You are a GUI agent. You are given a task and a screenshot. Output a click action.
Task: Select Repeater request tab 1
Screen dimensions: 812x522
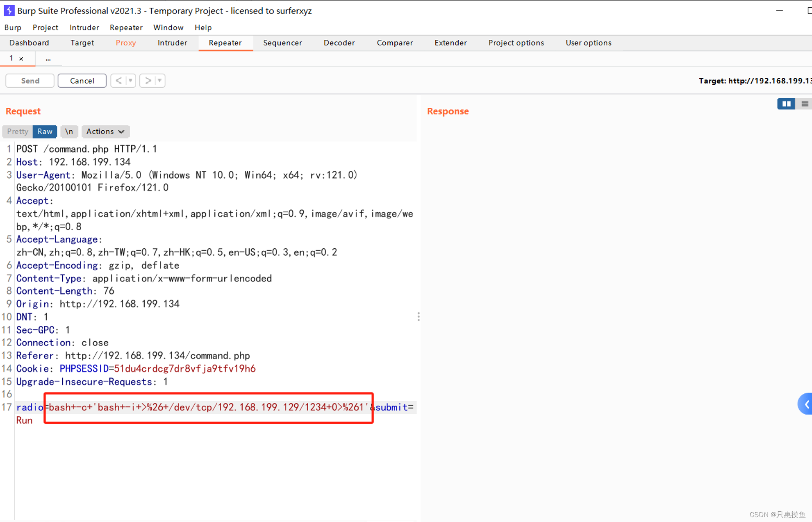[11, 59]
